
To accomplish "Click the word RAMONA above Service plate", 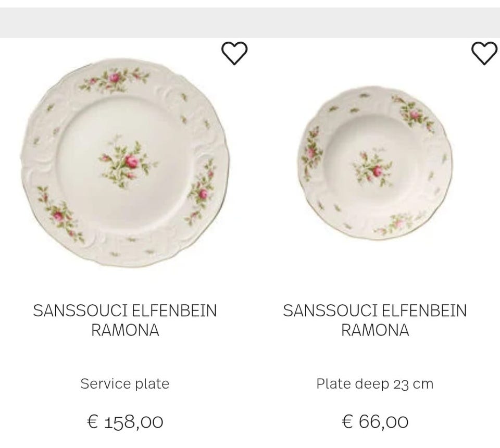I will [x=125, y=330].
